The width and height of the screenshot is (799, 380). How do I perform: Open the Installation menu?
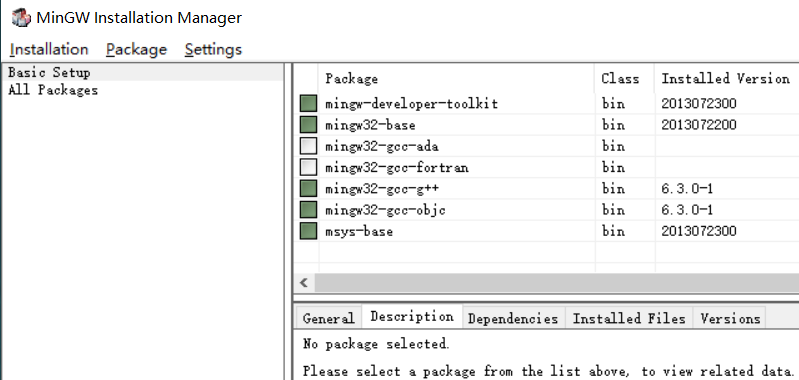[x=49, y=49]
